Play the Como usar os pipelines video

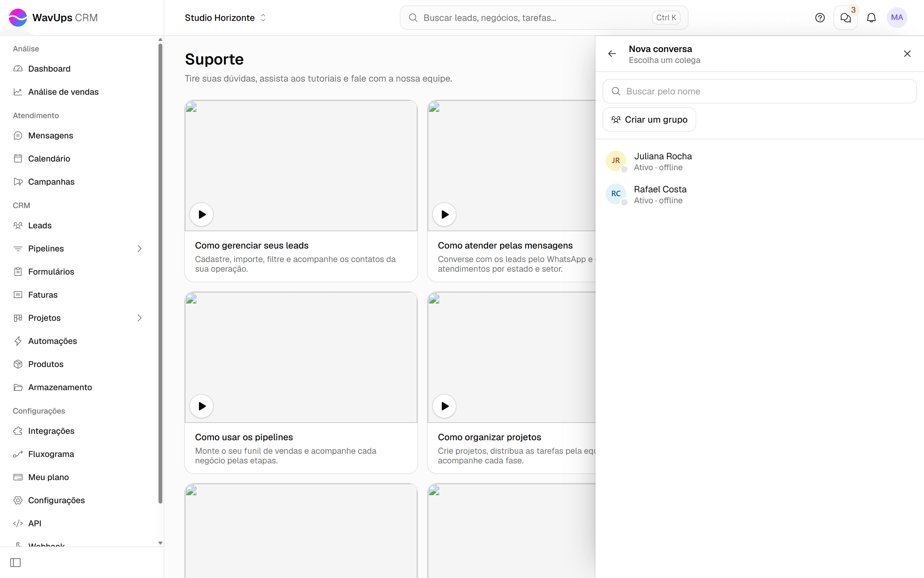pyautogui.click(x=201, y=406)
